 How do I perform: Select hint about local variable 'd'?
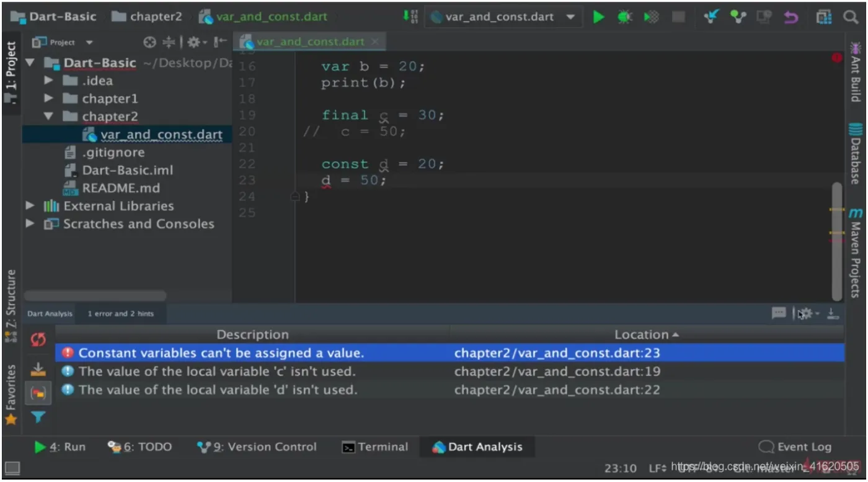pos(449,390)
